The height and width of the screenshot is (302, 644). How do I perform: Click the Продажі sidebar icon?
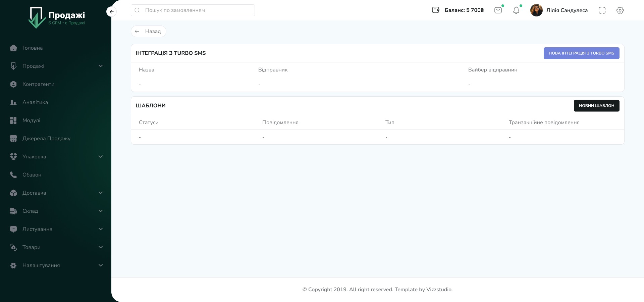[x=13, y=66]
